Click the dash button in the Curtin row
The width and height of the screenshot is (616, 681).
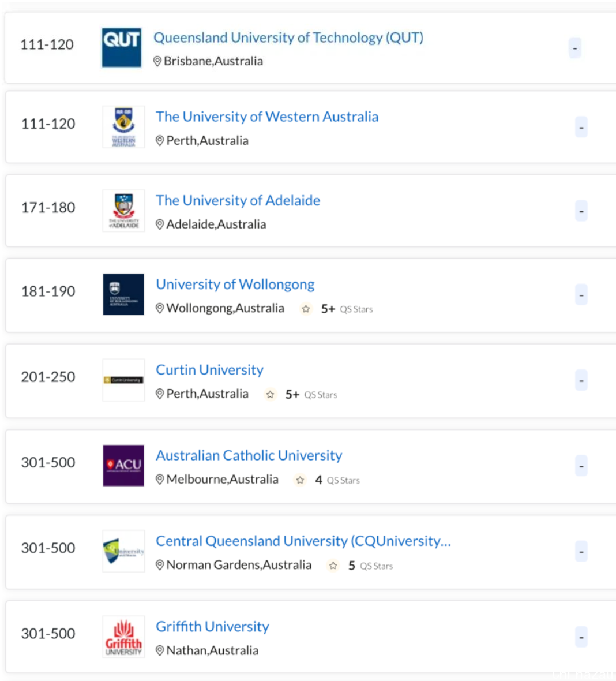[x=581, y=380]
